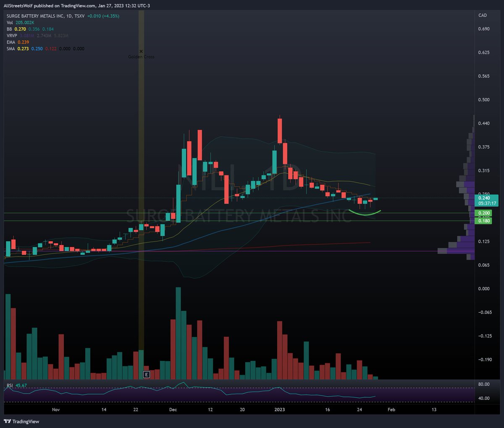Image resolution: width=504 pixels, height=428 pixels.
Task: Click the 0.690 price axis label
Action: pos(484,29)
